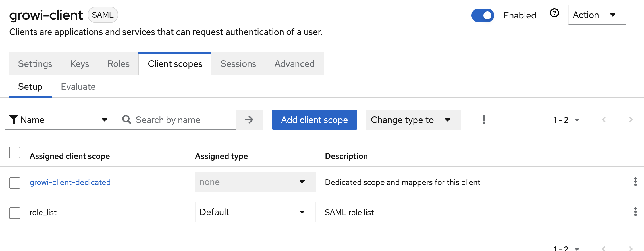Switch to the Sessions tab
Image resolution: width=644 pixels, height=251 pixels.
click(x=238, y=64)
